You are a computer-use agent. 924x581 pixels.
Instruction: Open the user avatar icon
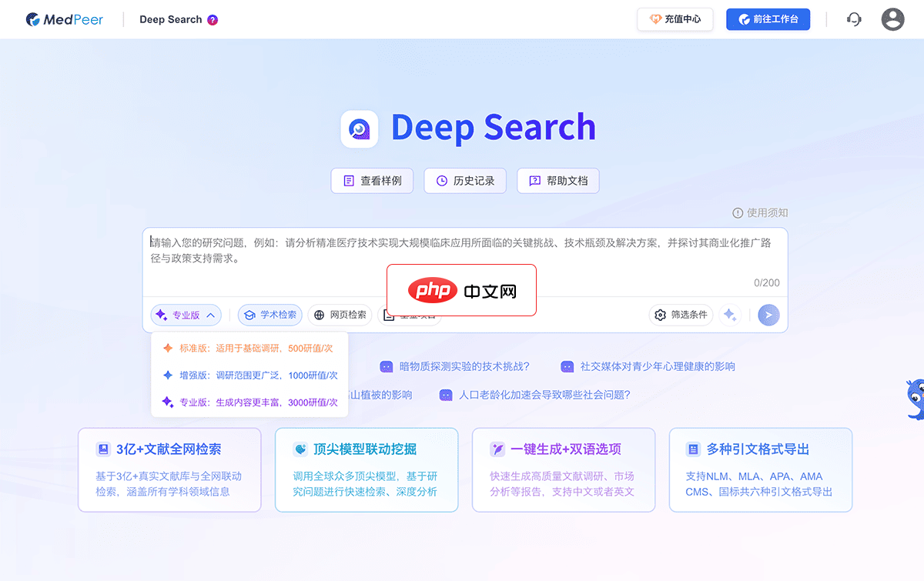(892, 19)
